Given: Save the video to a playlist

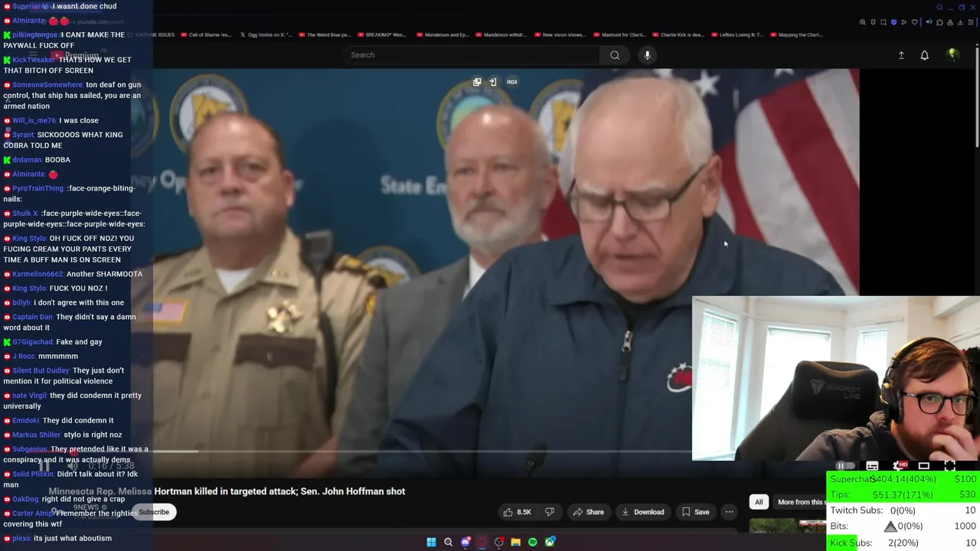Looking at the screenshot, I should click(695, 512).
